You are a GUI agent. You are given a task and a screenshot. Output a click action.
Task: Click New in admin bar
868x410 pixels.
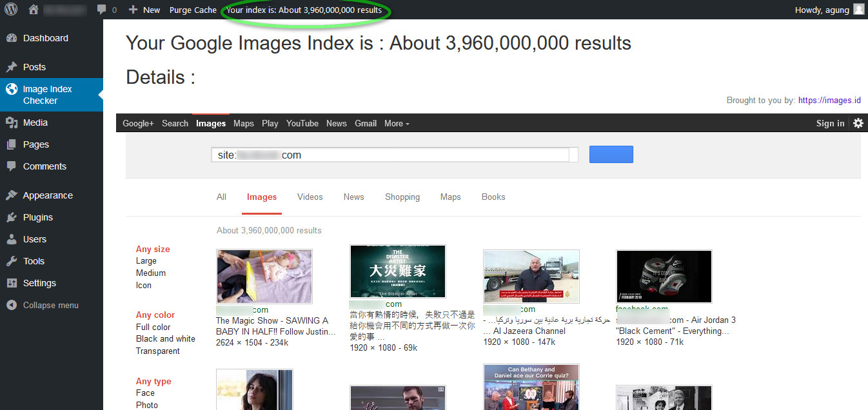[x=152, y=10]
